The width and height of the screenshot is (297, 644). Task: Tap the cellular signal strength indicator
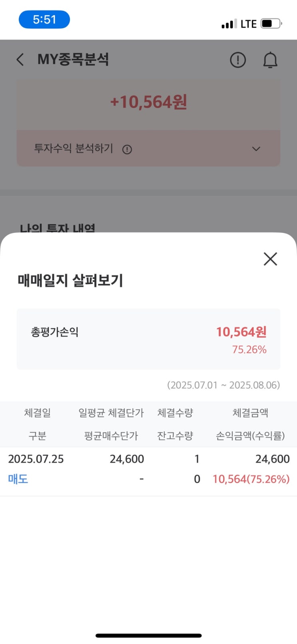pyautogui.click(x=229, y=24)
